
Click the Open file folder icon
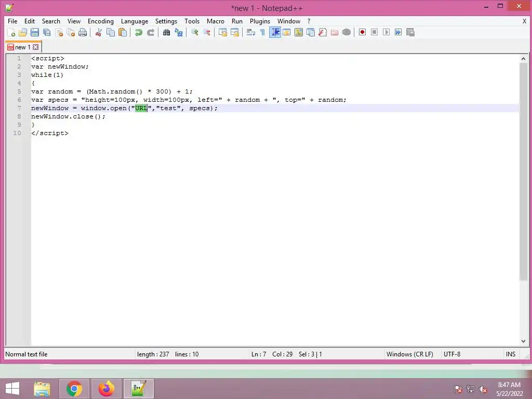(x=23, y=32)
